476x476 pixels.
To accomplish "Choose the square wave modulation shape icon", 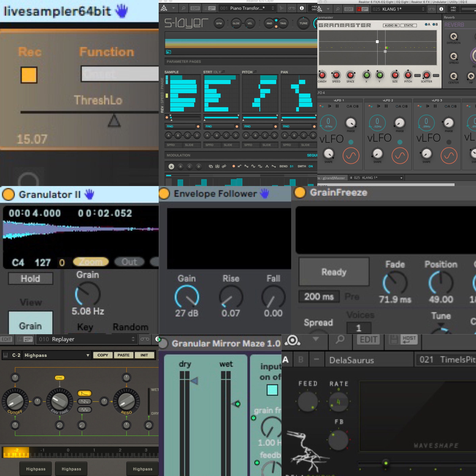I will point(260,166).
